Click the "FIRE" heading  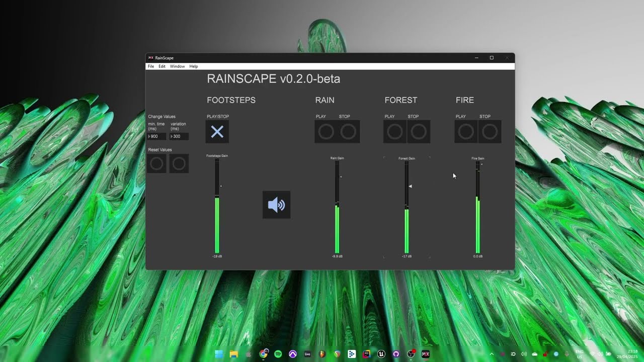[465, 100]
